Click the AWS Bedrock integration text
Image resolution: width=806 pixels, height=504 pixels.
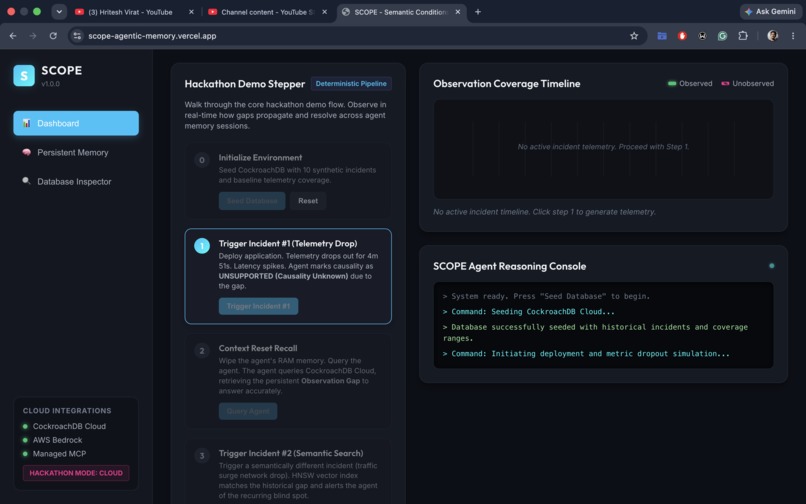tap(58, 440)
